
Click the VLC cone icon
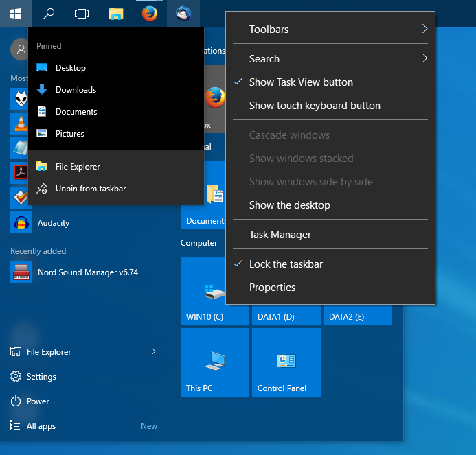21,123
